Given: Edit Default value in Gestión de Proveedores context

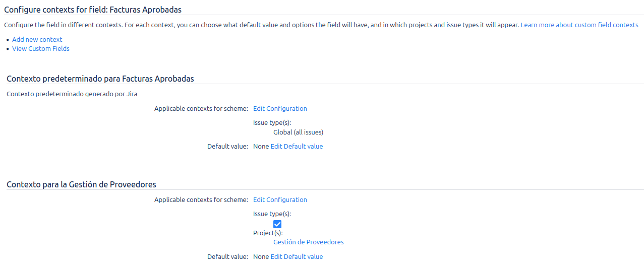Looking at the screenshot, I should pos(297,257).
